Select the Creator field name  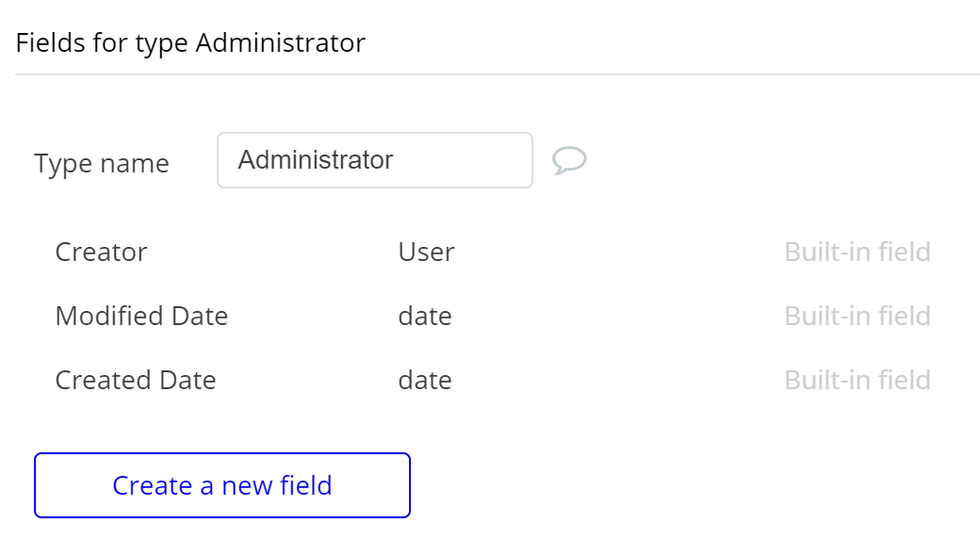[101, 253]
